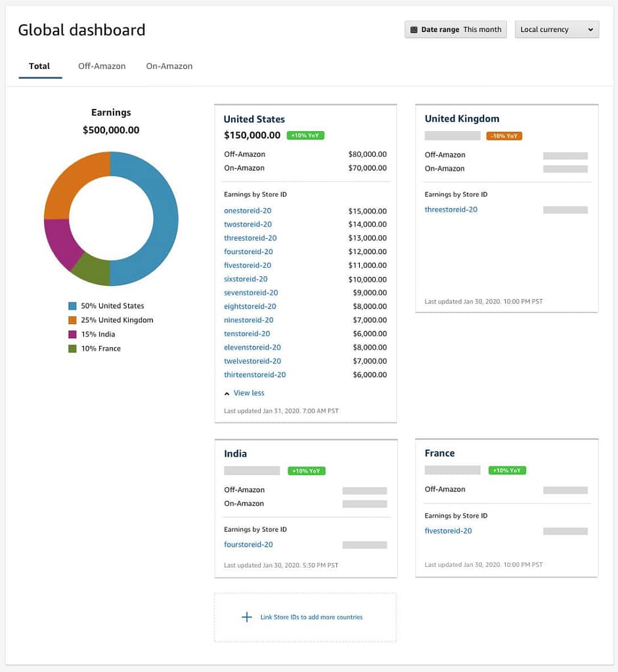Open fivestoreid-20 under France
The image size is (618, 672).
[x=448, y=530]
